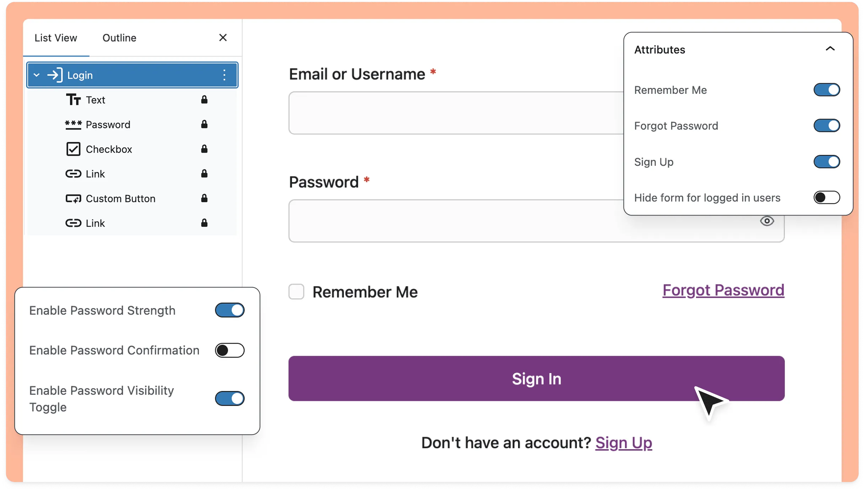This screenshot has height=489, width=868.
Task: Collapse the Login block in List View
Action: [x=36, y=75]
